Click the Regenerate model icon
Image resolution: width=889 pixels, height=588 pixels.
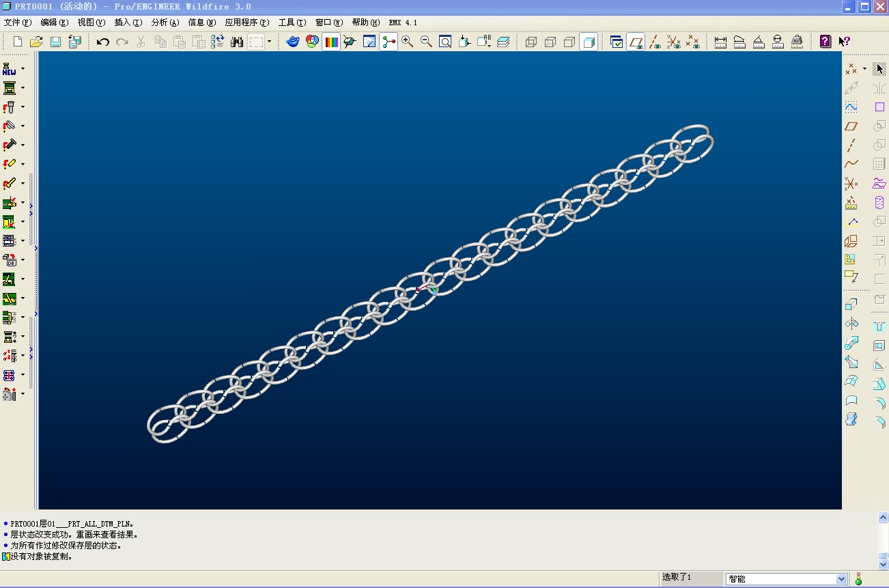tap(218, 42)
